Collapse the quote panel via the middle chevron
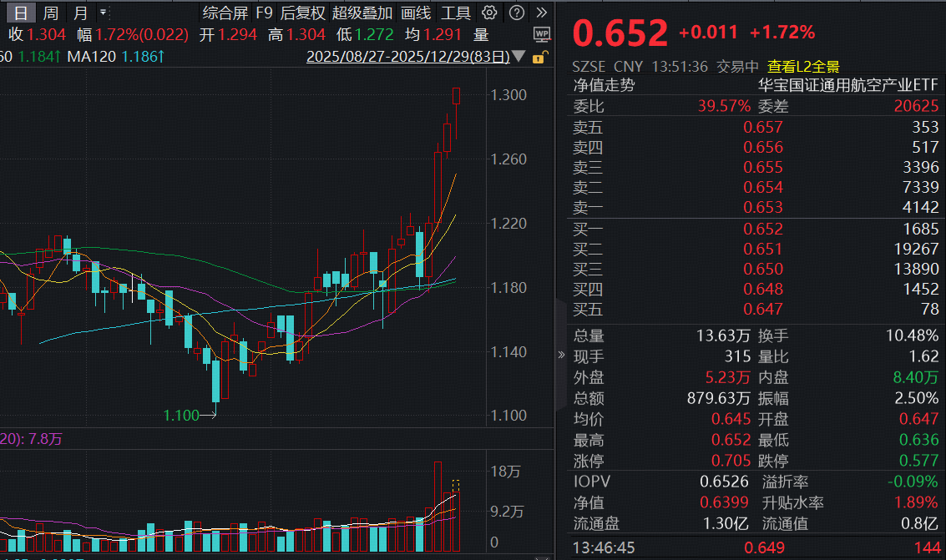 click(559, 354)
